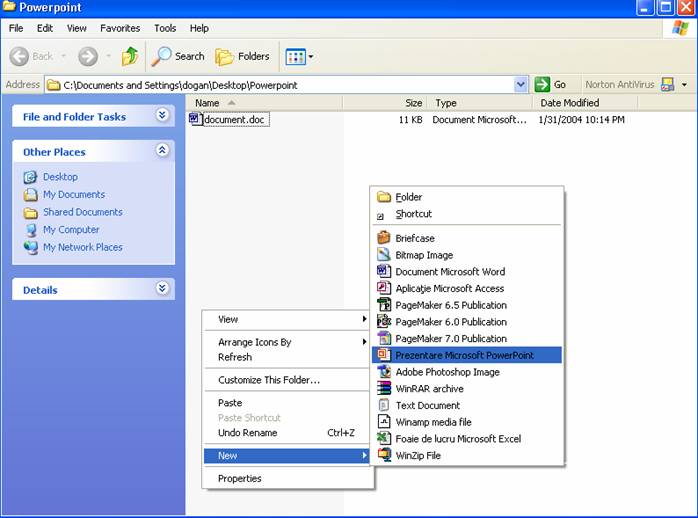Viewport: 698px width, 518px height.
Task: Open the Help menu
Action: tap(199, 28)
